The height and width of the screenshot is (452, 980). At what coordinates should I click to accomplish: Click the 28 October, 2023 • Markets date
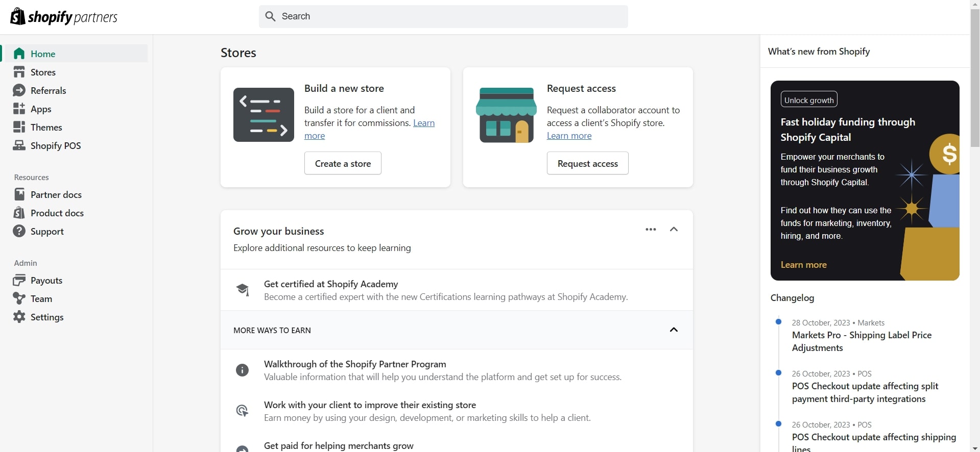pyautogui.click(x=838, y=323)
